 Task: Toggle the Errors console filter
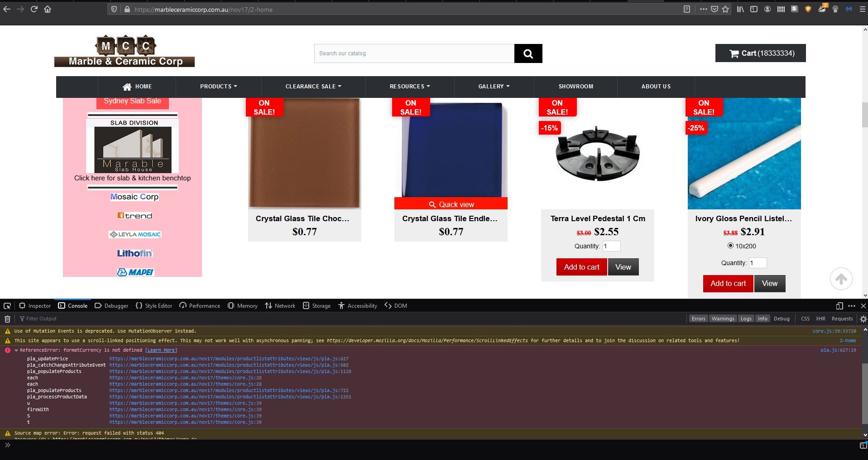point(698,319)
